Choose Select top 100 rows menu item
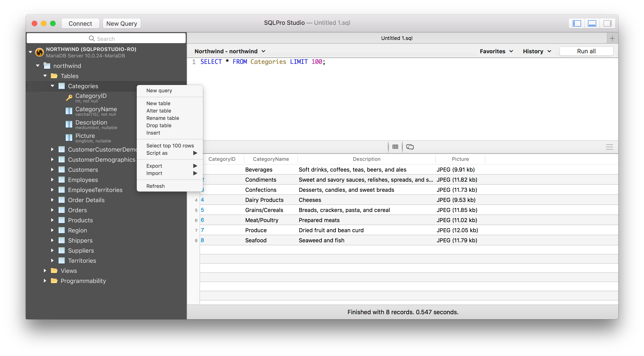Image resolution: width=644 pixels, height=356 pixels. (x=170, y=145)
